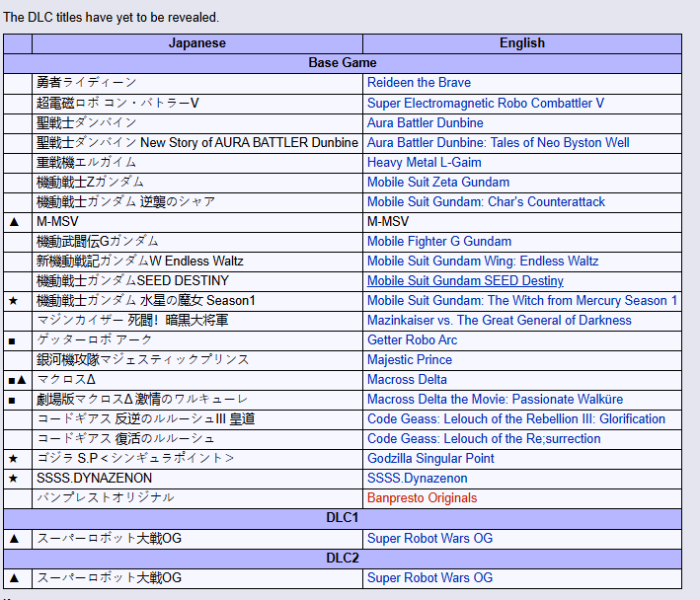Open Super Electromagnetic Robo Combattler V link

tap(486, 103)
